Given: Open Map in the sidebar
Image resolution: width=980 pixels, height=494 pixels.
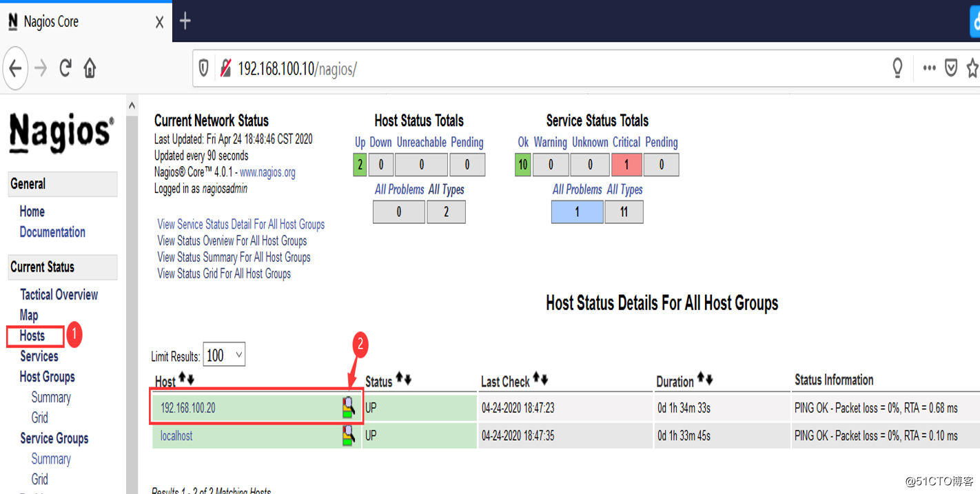Looking at the screenshot, I should pyautogui.click(x=29, y=315).
